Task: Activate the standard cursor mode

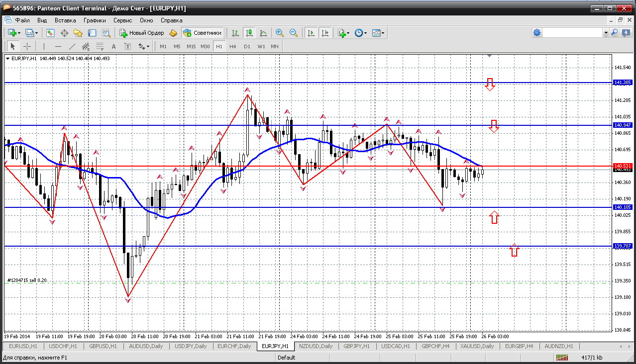Action: tap(13, 46)
